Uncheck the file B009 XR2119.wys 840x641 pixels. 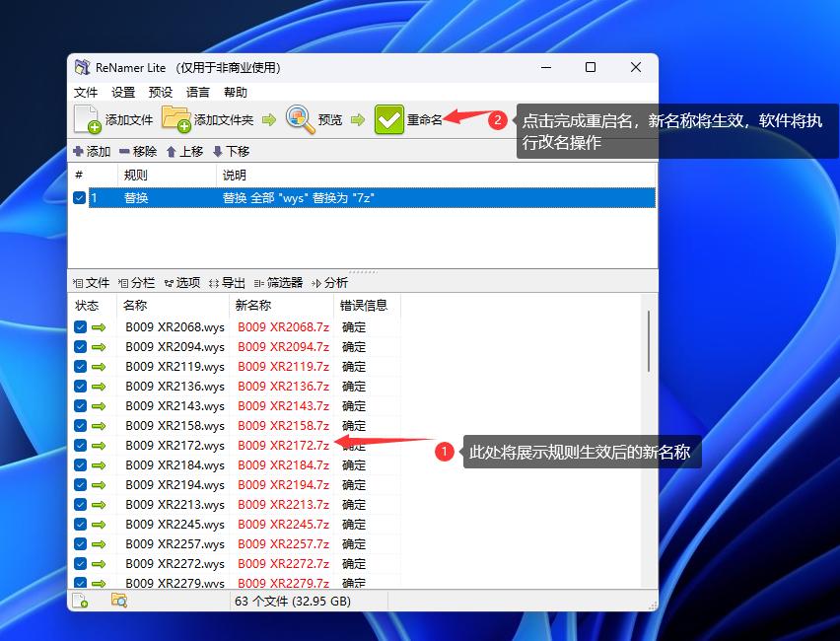click(x=81, y=367)
